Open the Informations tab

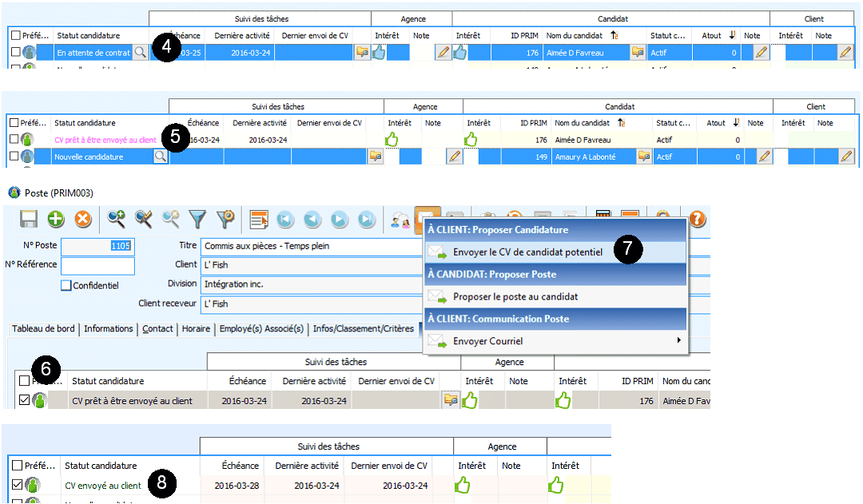point(109,328)
